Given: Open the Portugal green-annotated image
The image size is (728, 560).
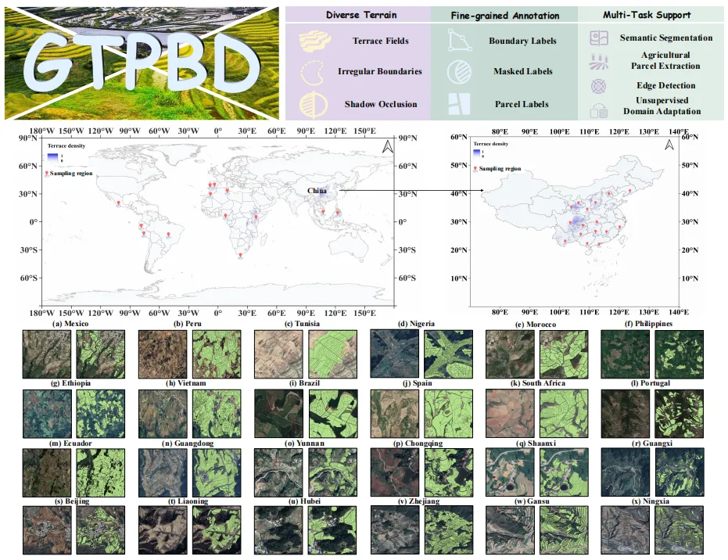Looking at the screenshot, I should click(x=680, y=413).
